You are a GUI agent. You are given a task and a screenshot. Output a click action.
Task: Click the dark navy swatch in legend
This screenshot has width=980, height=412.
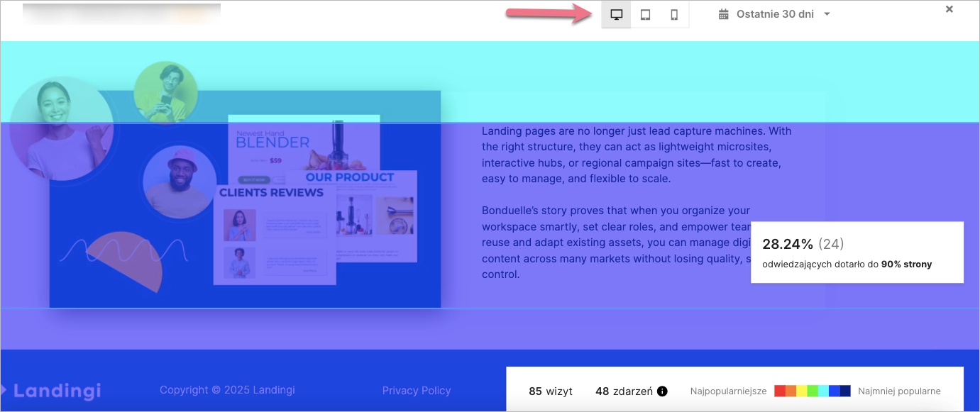pos(845,391)
